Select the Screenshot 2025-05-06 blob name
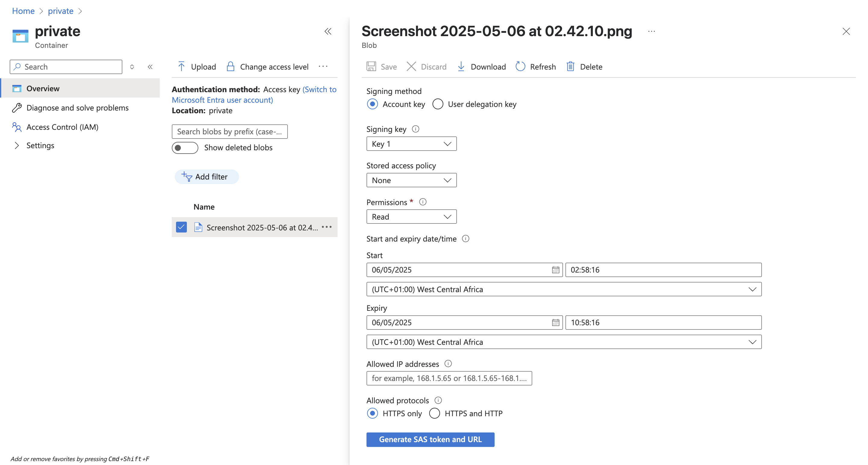 [262, 227]
